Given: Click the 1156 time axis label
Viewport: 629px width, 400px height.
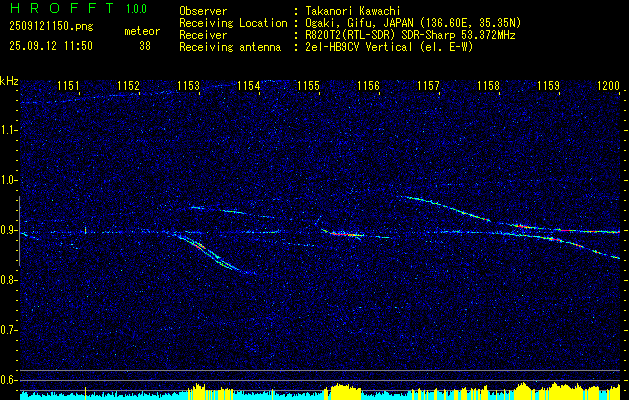Looking at the screenshot, I should click(x=368, y=86).
